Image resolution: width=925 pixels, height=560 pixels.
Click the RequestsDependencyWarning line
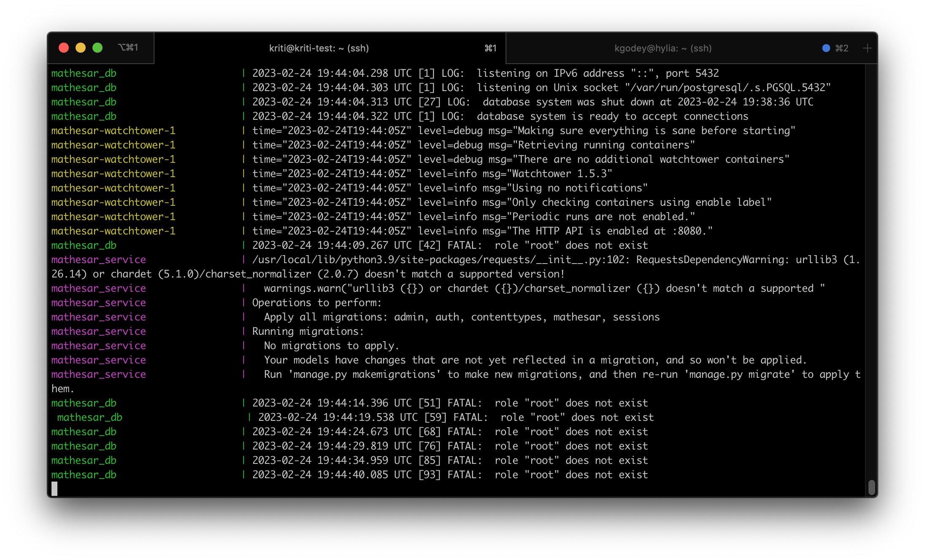click(456, 267)
